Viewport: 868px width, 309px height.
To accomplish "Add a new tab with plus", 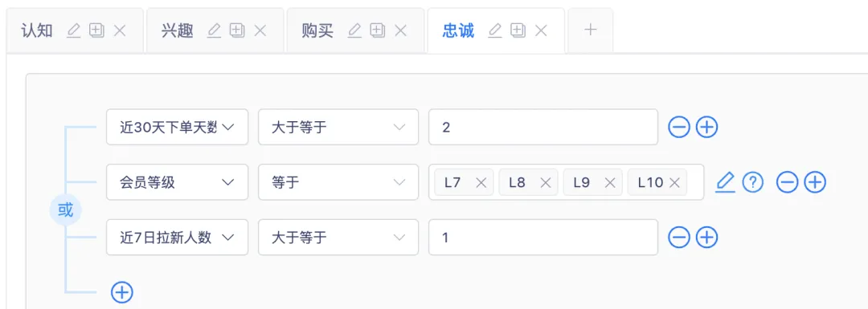I will point(591,30).
